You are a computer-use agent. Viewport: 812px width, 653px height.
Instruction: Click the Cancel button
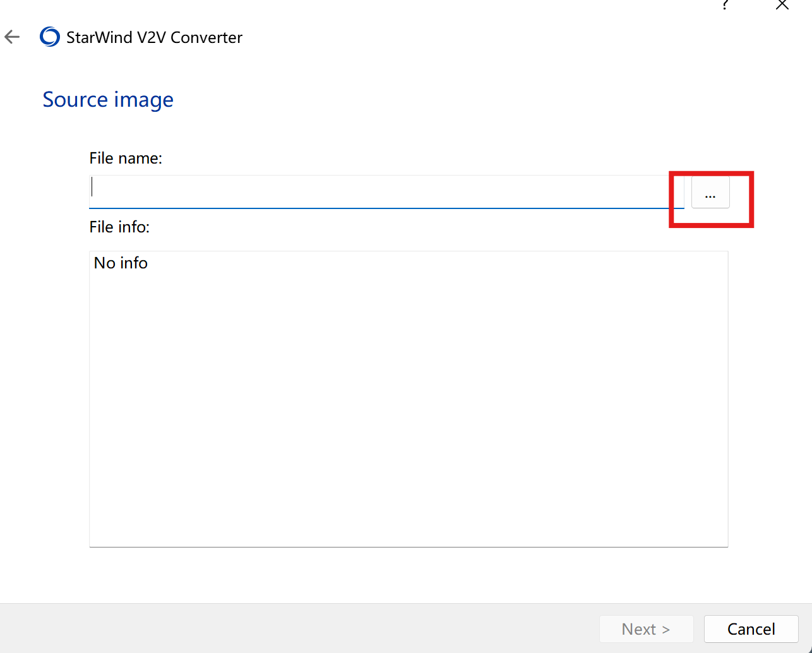[x=751, y=629]
